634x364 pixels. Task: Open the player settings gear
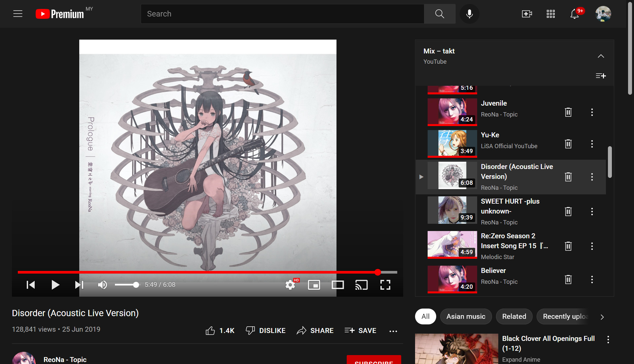click(x=290, y=285)
